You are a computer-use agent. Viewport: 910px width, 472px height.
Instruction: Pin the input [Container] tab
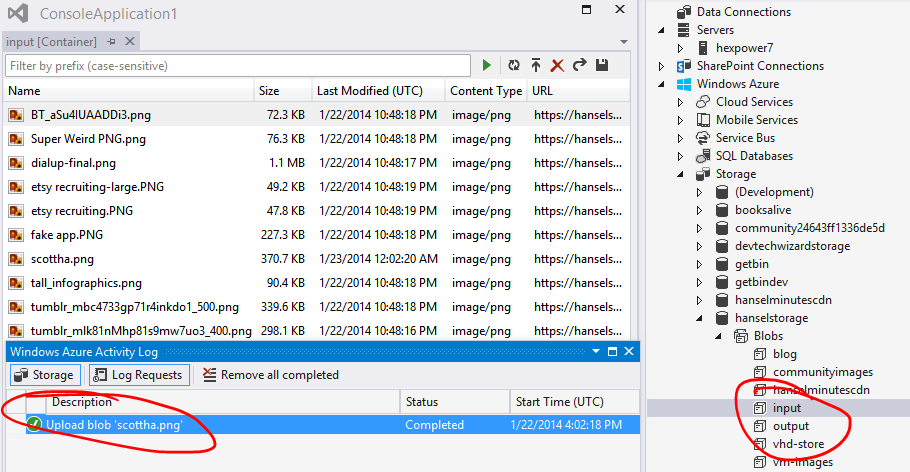pyautogui.click(x=111, y=42)
